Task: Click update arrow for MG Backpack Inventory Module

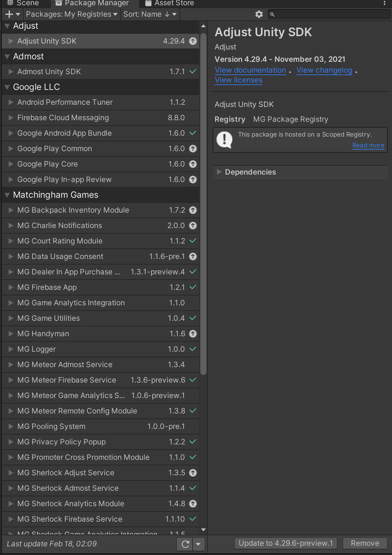Action: (193, 210)
